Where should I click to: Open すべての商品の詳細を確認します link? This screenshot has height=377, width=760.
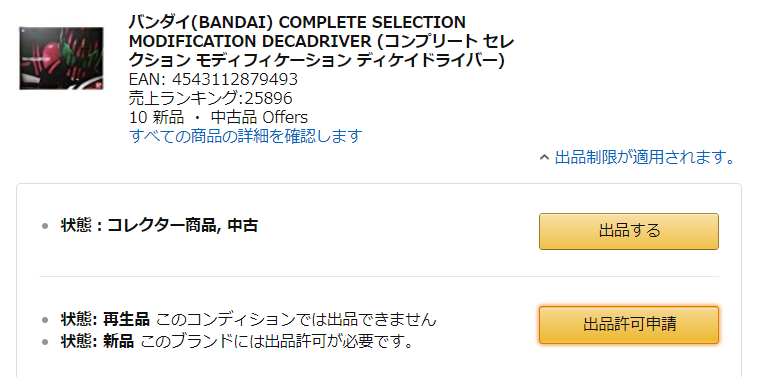pyautogui.click(x=246, y=136)
